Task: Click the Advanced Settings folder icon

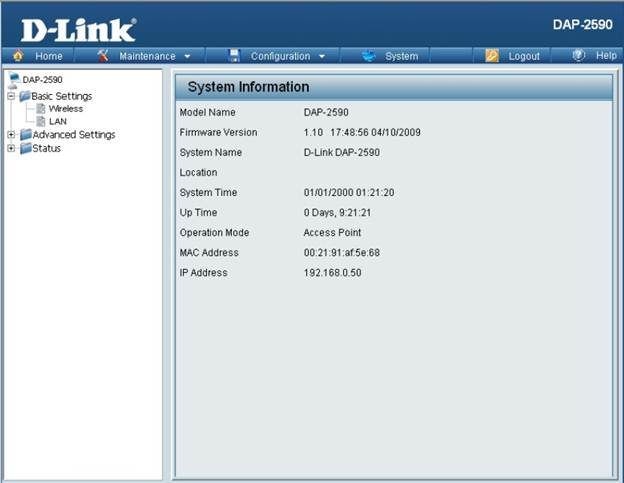Action: [26, 134]
